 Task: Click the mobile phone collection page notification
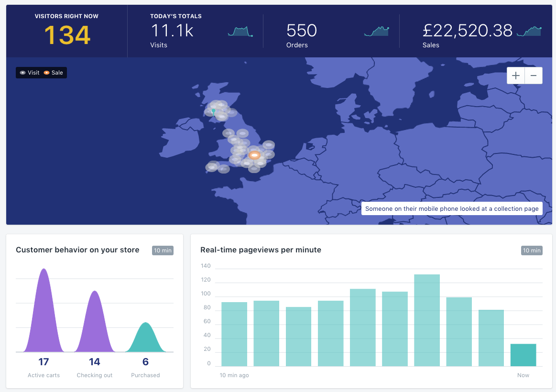click(x=452, y=208)
